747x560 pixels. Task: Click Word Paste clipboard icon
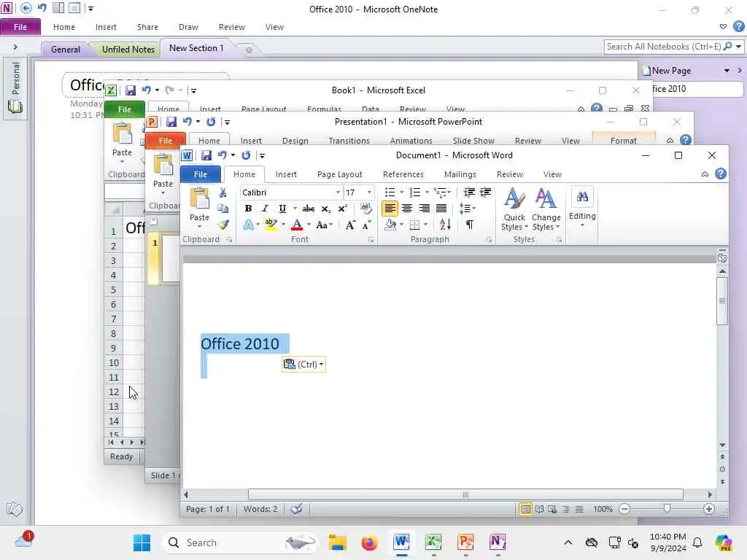click(x=199, y=199)
